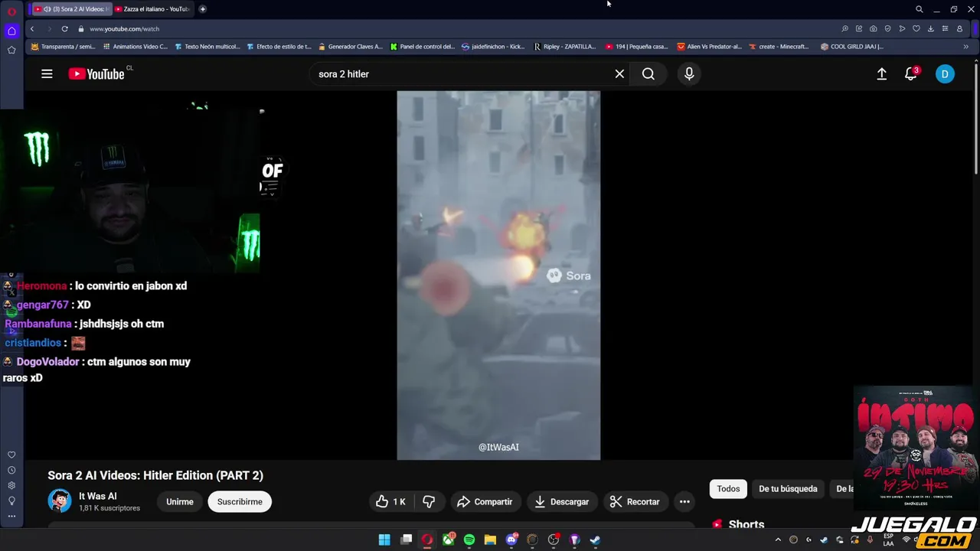Select the De tu búsqueda filter chip

pyautogui.click(x=788, y=488)
